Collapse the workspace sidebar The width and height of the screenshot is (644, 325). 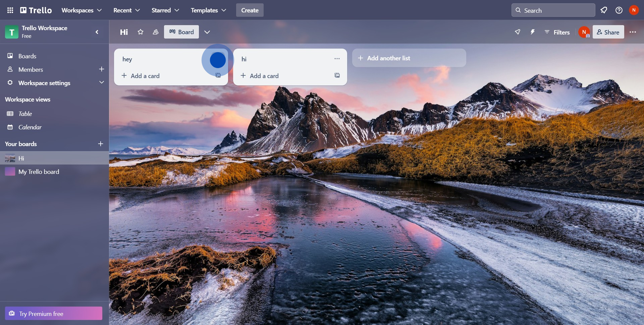click(x=97, y=32)
